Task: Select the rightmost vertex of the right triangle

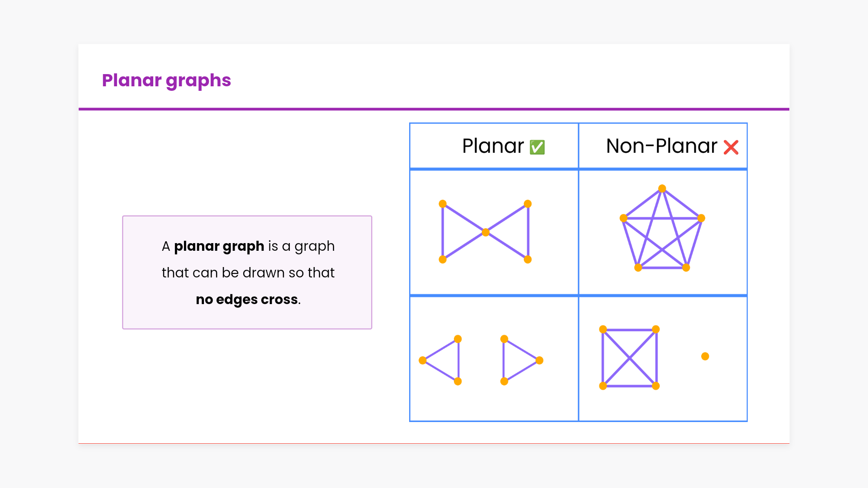Action: tap(539, 360)
